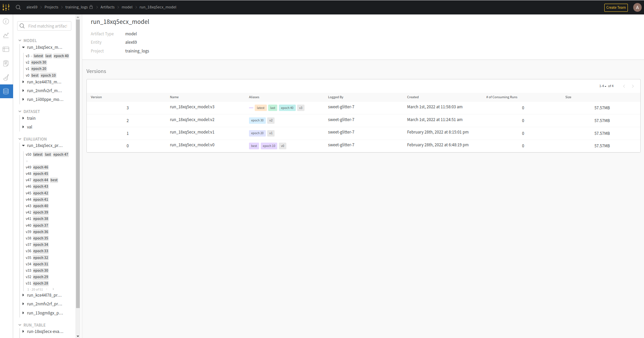Go to previous page of versions table

tap(624, 86)
